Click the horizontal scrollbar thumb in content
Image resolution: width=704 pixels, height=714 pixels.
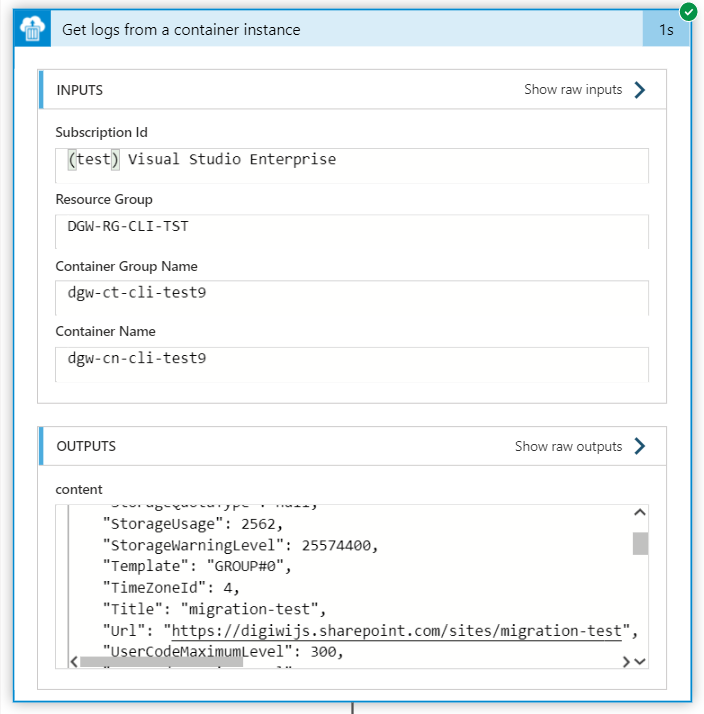(x=161, y=662)
